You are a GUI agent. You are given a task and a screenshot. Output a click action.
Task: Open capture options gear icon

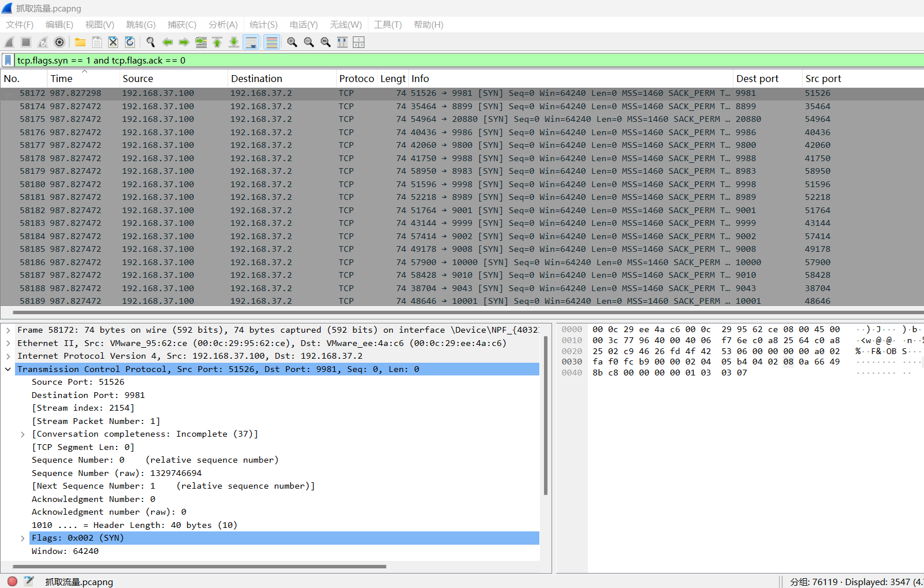click(x=59, y=42)
